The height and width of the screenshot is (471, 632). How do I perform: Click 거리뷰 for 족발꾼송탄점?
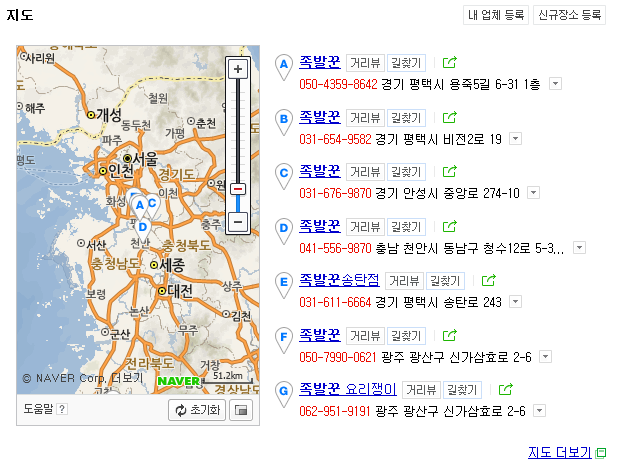click(x=404, y=281)
